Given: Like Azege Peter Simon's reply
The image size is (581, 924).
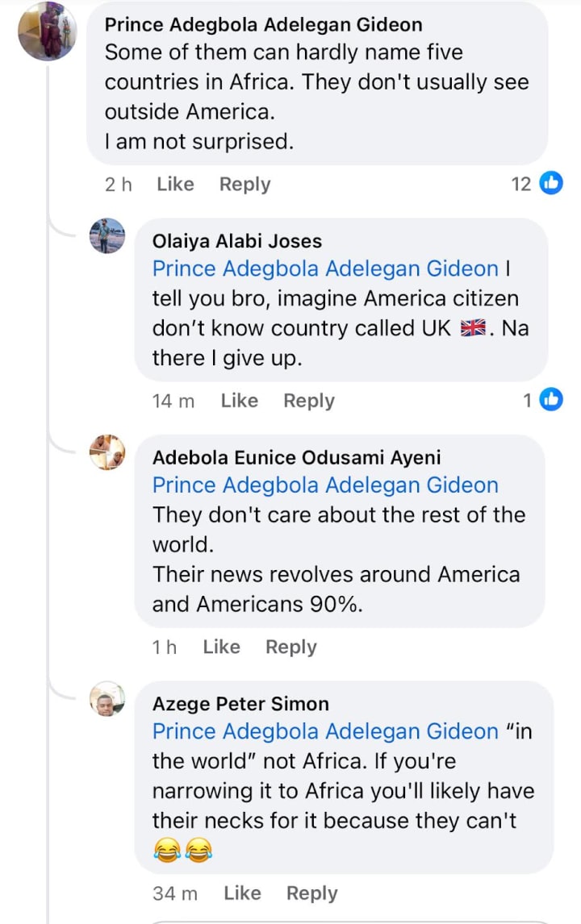Looking at the screenshot, I should (x=242, y=893).
